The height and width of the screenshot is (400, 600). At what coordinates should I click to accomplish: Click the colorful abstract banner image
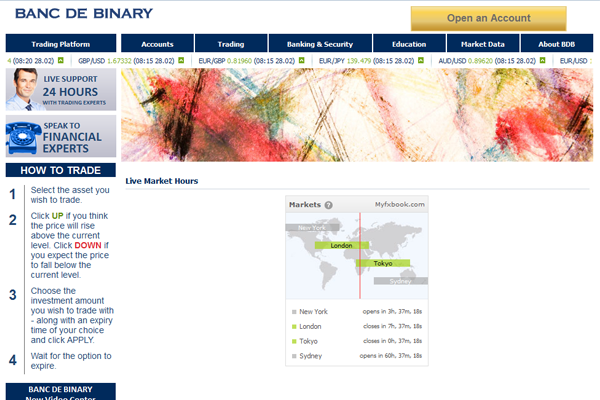coord(357,115)
